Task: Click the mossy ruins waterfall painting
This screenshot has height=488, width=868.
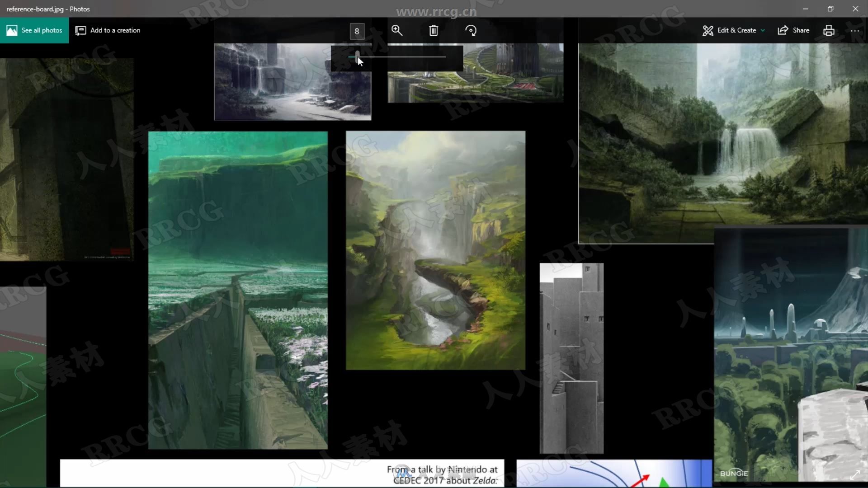Action: click(x=723, y=136)
